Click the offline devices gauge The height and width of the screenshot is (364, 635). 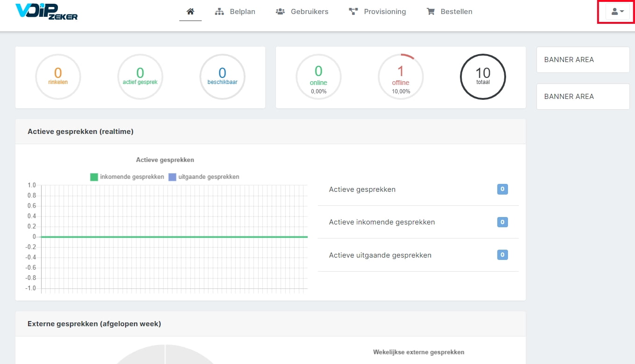click(401, 77)
